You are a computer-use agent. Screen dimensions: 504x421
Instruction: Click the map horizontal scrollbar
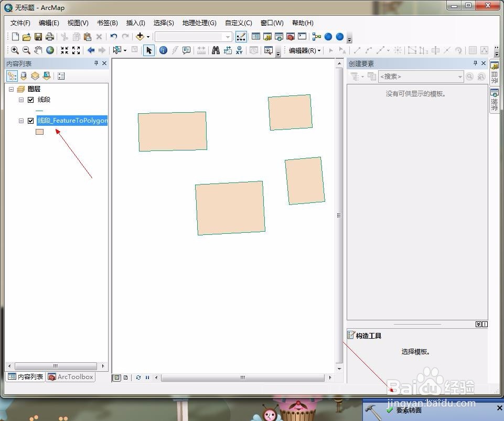click(243, 377)
